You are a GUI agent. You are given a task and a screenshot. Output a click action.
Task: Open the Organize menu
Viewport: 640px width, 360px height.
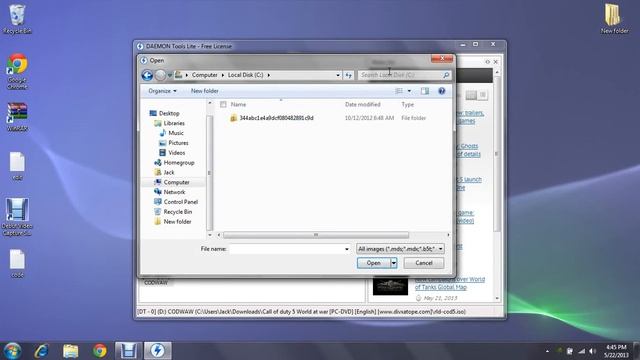pos(162,91)
